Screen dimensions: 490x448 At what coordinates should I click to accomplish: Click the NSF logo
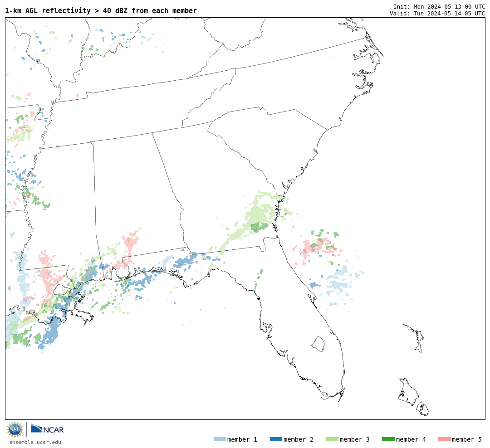coord(15,429)
